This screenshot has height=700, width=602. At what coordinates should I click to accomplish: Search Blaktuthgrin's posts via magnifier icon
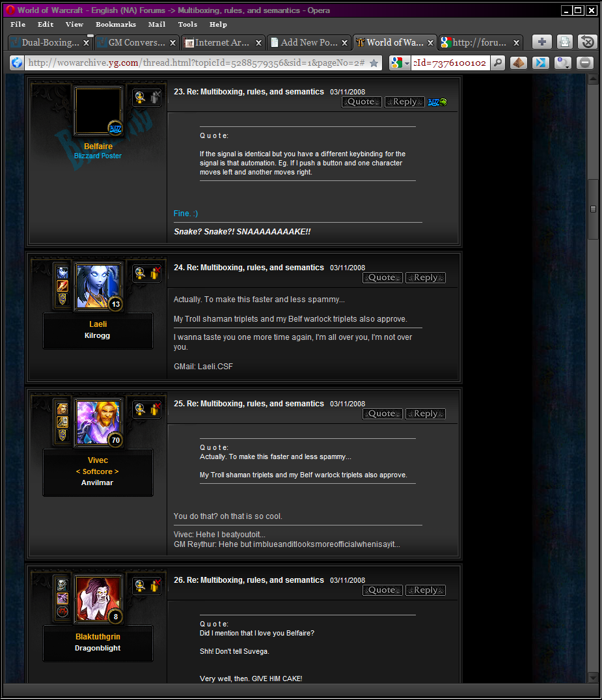point(140,585)
